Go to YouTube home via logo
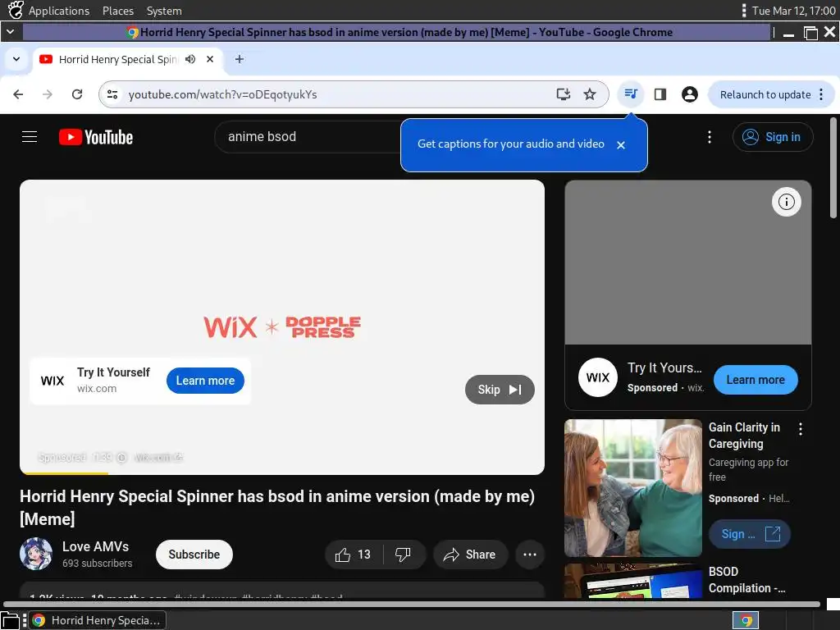840x630 pixels. [96, 137]
